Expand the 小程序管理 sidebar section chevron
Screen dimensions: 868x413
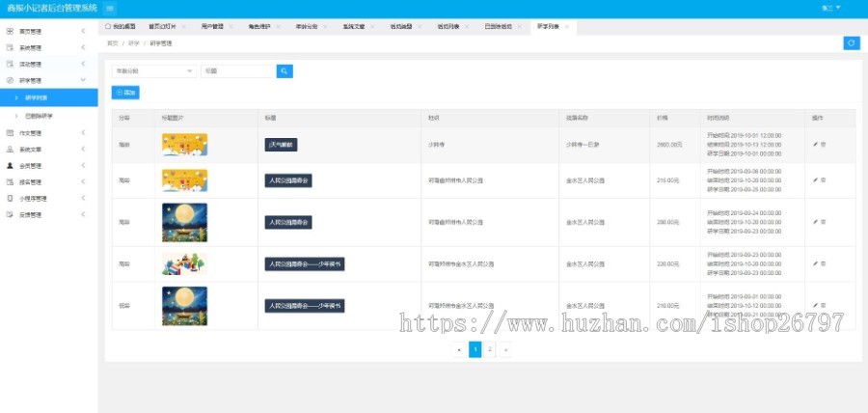click(83, 198)
